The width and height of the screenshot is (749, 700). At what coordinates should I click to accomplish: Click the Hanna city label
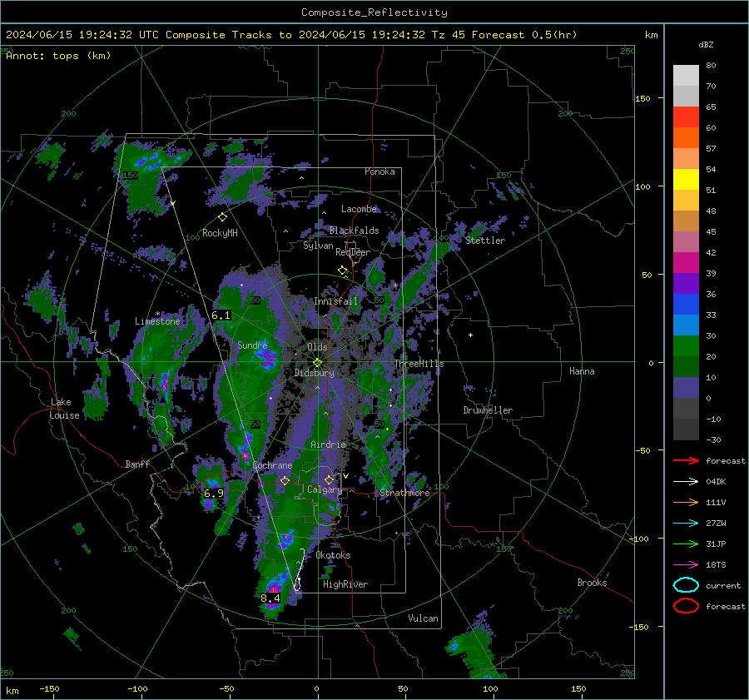[582, 371]
